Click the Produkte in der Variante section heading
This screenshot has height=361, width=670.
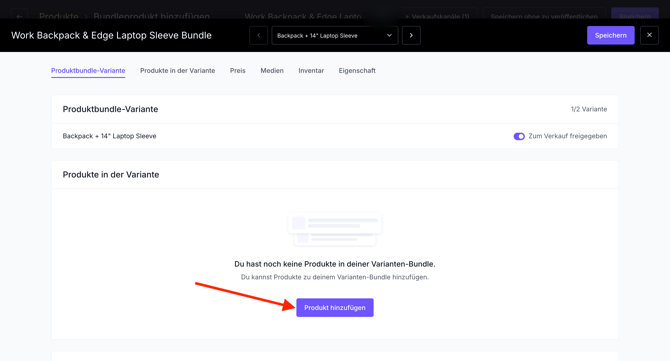pos(111,175)
